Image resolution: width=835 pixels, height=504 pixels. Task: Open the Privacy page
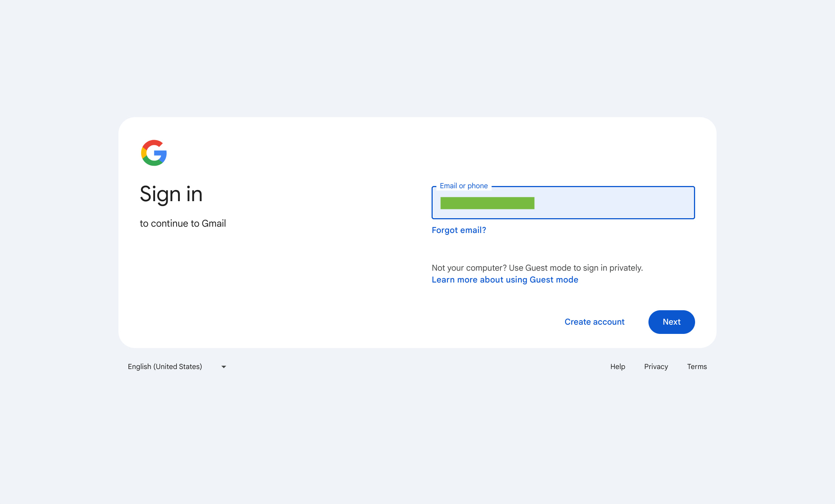tap(655, 366)
